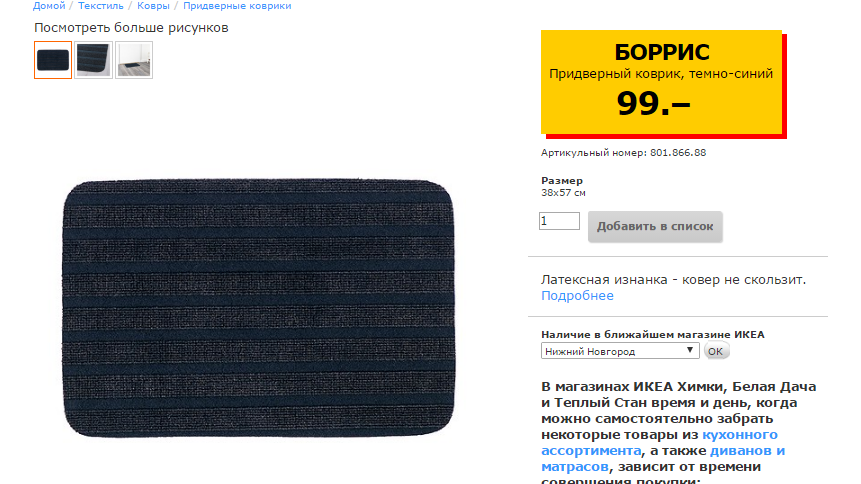Open the Ковры breadcrumb link
Screen dimensions: 861x484
[x=153, y=5]
